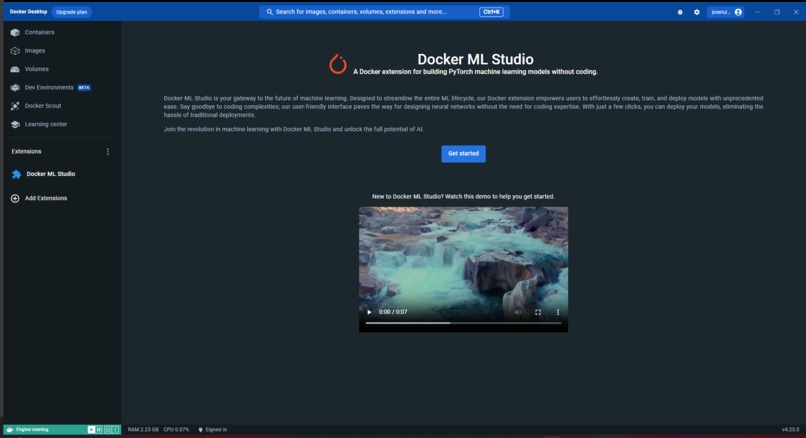Open the engine options three-dot icon
806x438 pixels.
[x=116, y=430]
